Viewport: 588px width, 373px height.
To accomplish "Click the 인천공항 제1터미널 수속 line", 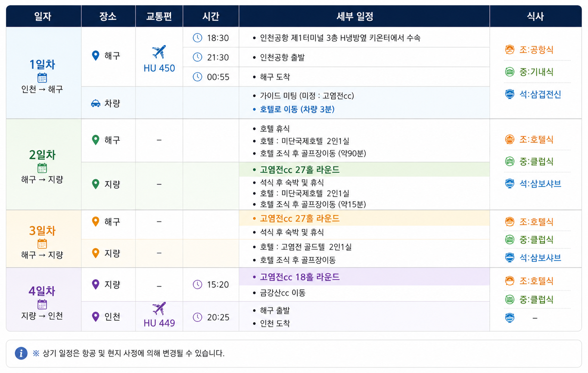I will (340, 38).
